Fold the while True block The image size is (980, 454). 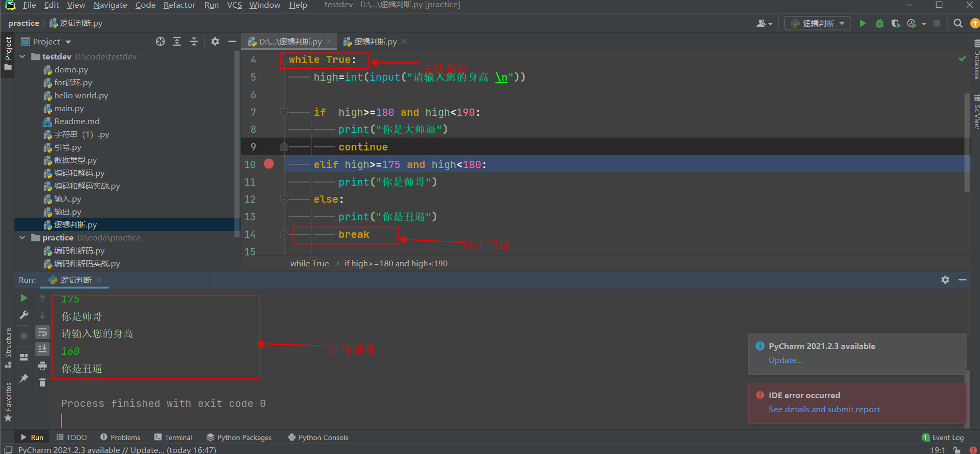[x=284, y=59]
